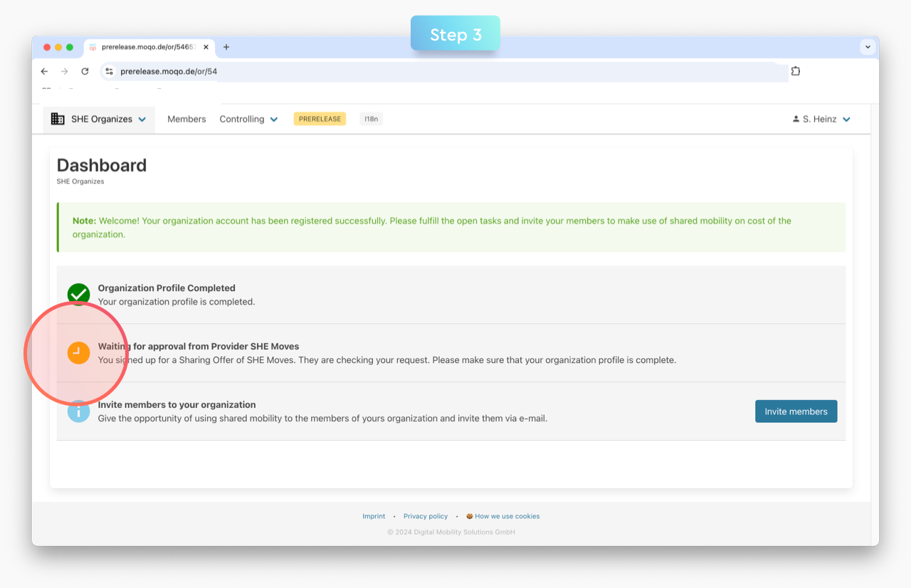Click the browser extensions puzzle icon
Screen dimensions: 911x588
[796, 71]
